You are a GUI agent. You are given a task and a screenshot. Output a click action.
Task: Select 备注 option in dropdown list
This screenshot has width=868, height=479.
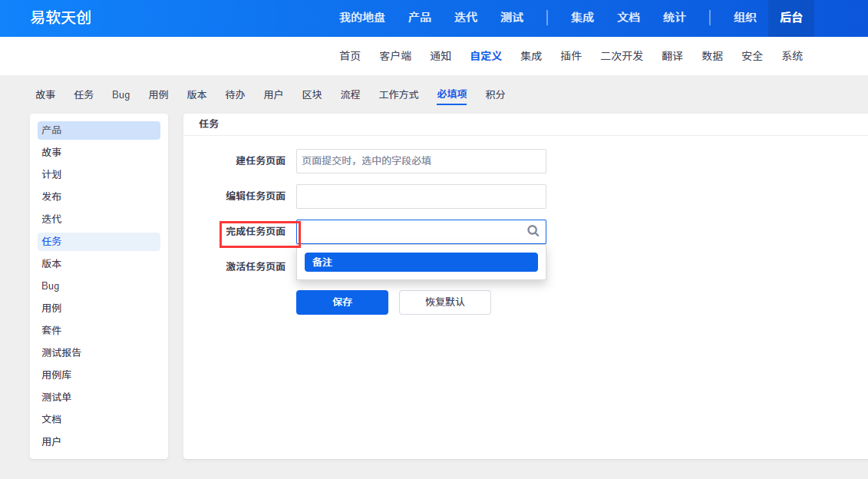click(421, 263)
